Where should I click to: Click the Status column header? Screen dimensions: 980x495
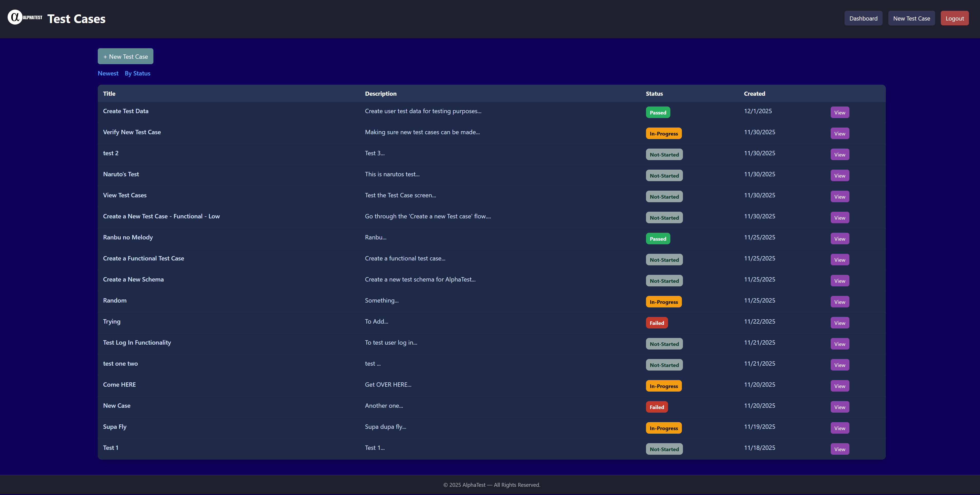pos(654,94)
